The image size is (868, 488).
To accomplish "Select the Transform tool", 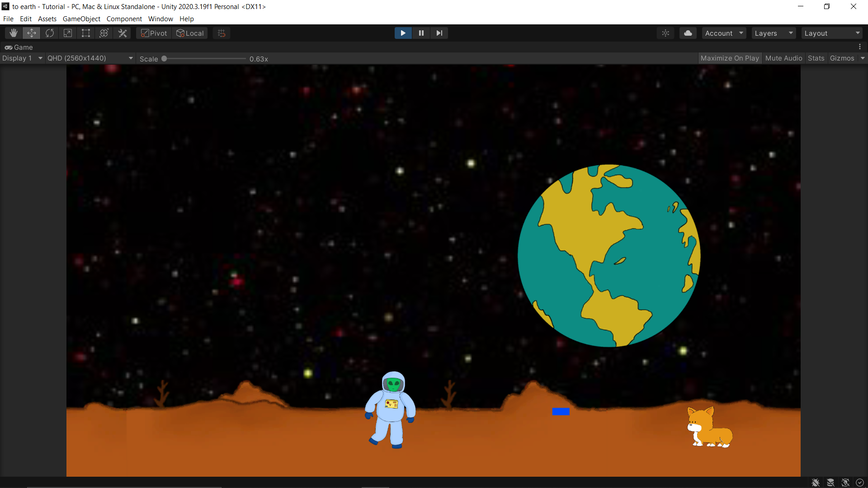I will [104, 33].
